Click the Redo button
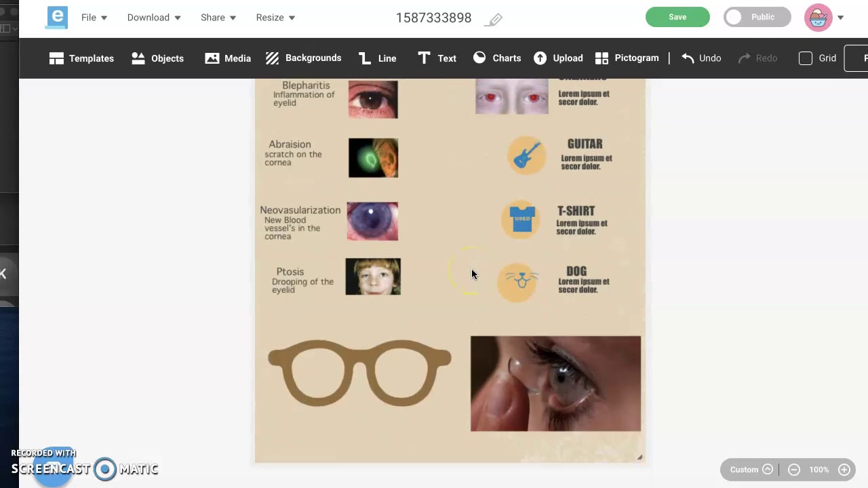The image size is (868, 488). 757,58
